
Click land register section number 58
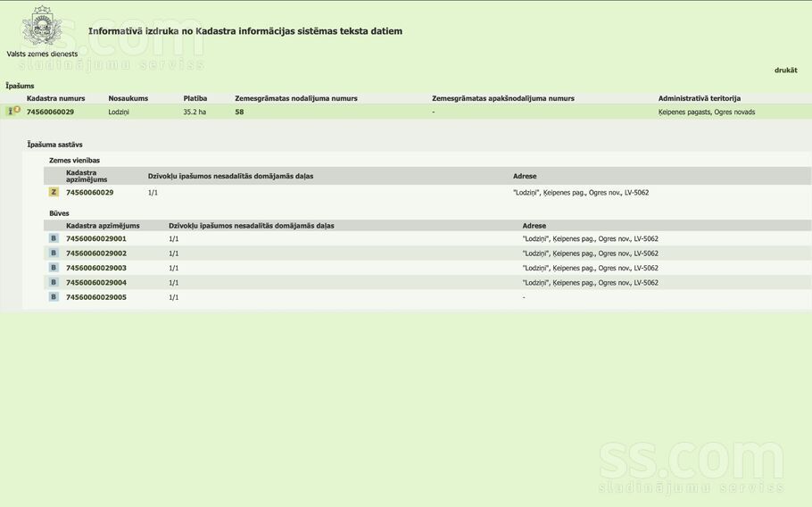(x=239, y=112)
